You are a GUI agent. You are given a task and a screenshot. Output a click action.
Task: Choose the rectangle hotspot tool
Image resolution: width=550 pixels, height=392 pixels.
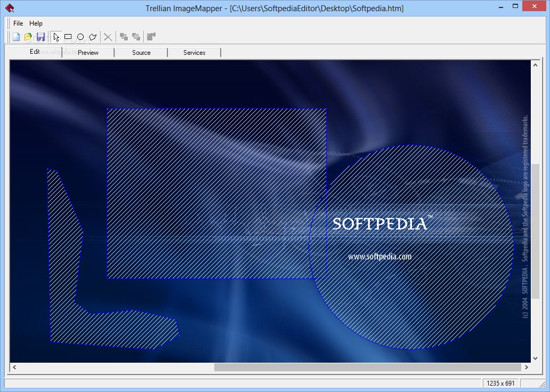point(68,37)
